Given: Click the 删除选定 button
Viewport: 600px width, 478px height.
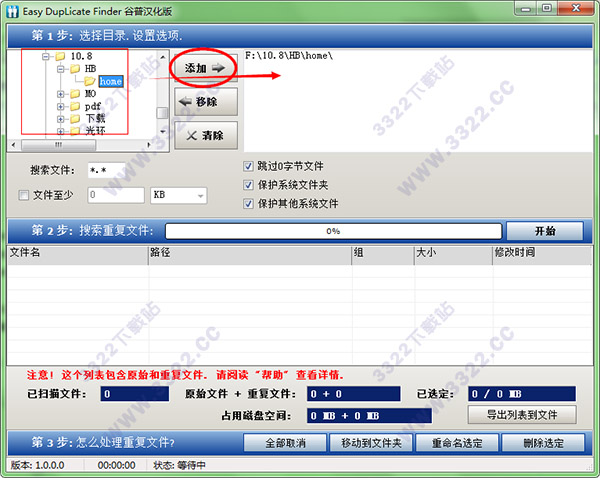Looking at the screenshot, I should tap(543, 443).
